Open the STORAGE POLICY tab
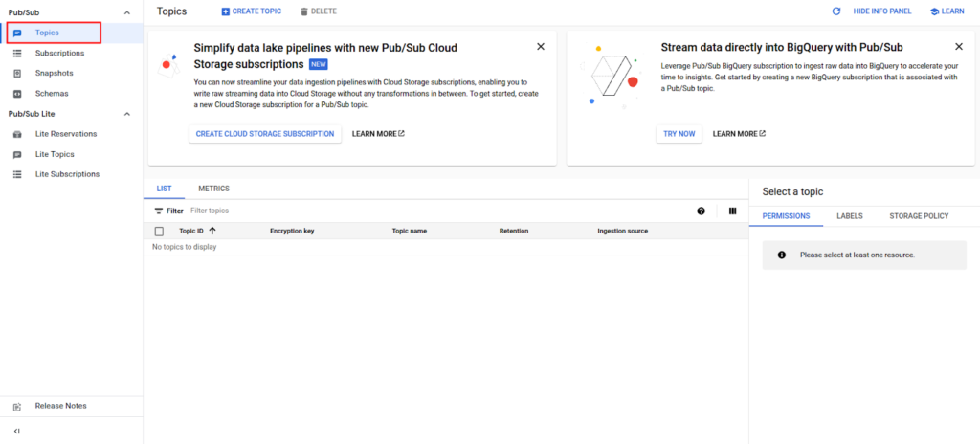Screen dimensions: 980x444 920,216
